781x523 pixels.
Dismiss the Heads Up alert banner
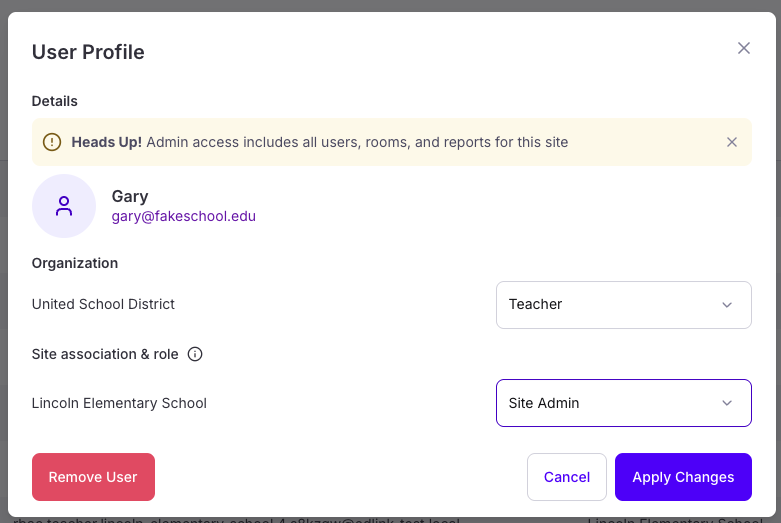pyautogui.click(x=732, y=142)
